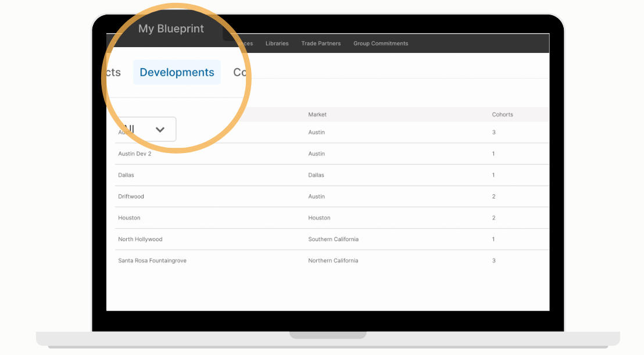644x355 pixels.
Task: Click the Houston market cell
Action: click(319, 218)
